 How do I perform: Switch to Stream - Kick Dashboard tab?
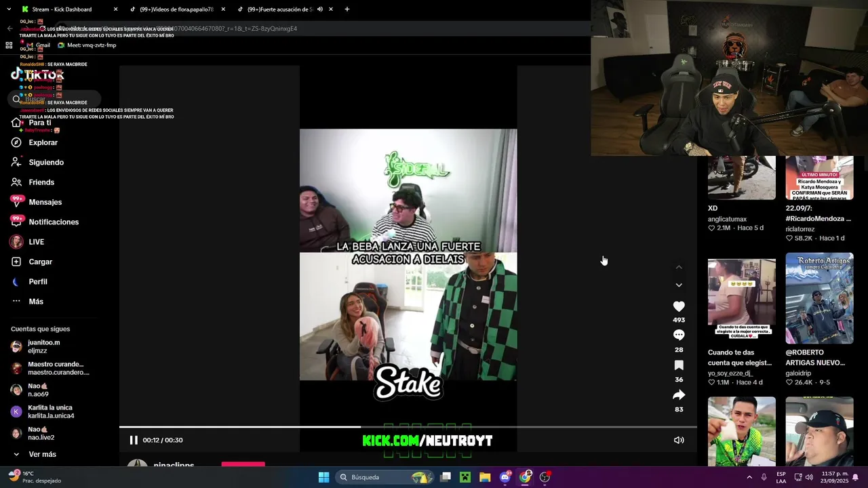point(61,9)
